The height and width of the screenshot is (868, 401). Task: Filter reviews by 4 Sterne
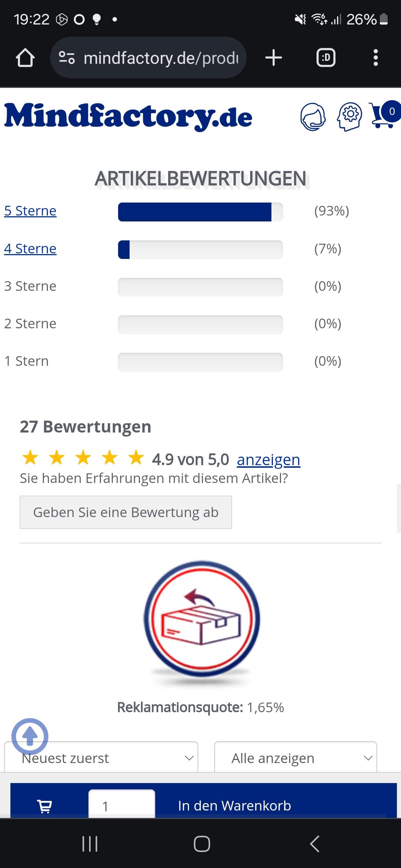point(30,249)
